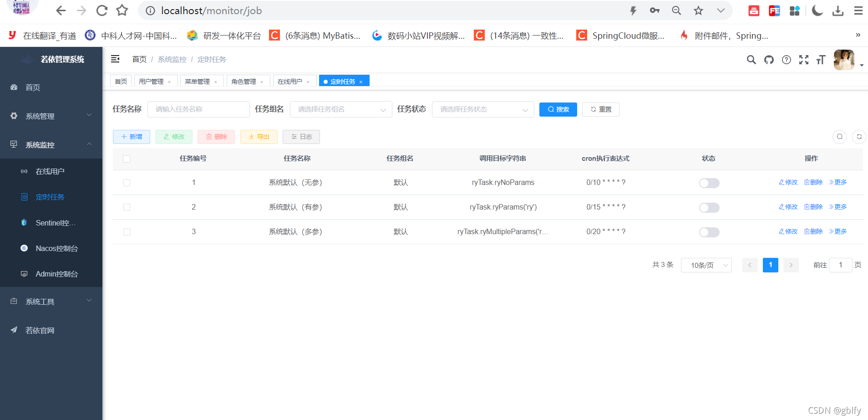The height and width of the screenshot is (420, 868).
Task: Check the checkbox for task row 2
Action: 126,207
